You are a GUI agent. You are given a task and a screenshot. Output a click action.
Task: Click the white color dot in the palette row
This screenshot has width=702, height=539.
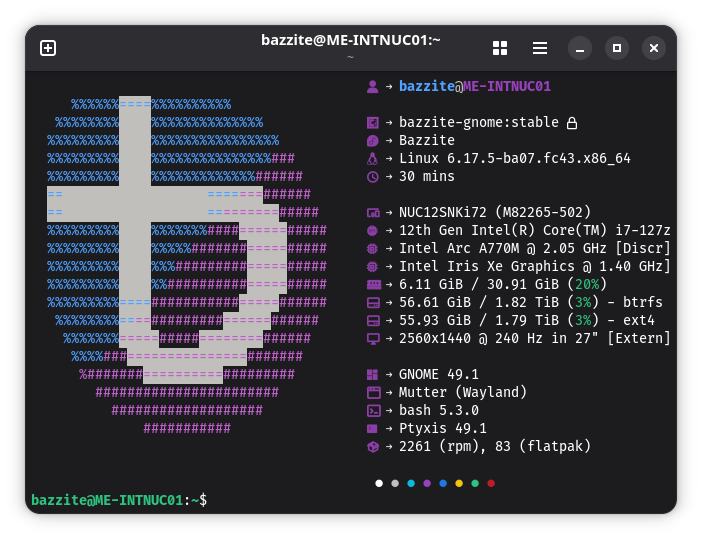click(379, 483)
